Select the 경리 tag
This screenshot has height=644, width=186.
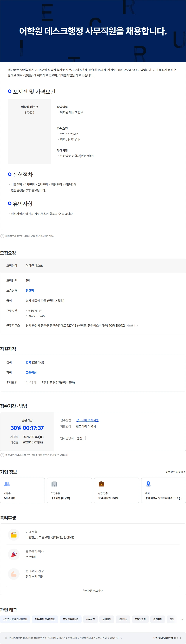coord(172,619)
